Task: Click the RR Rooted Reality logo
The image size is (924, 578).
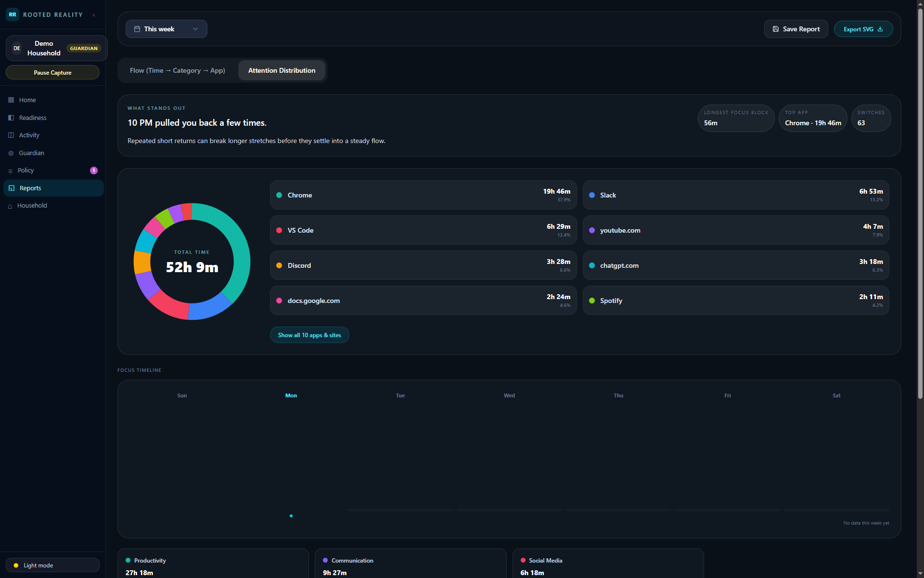Action: pyautogui.click(x=13, y=14)
